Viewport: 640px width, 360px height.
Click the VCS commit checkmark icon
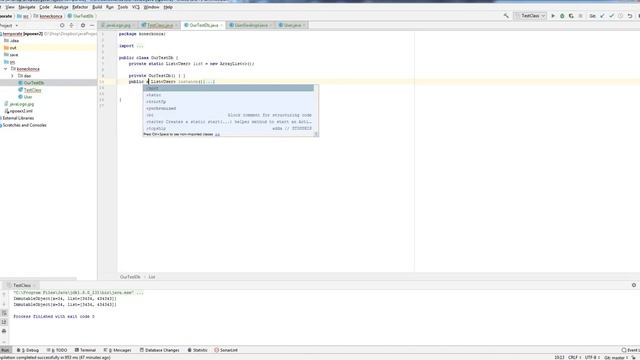[x=611, y=16]
